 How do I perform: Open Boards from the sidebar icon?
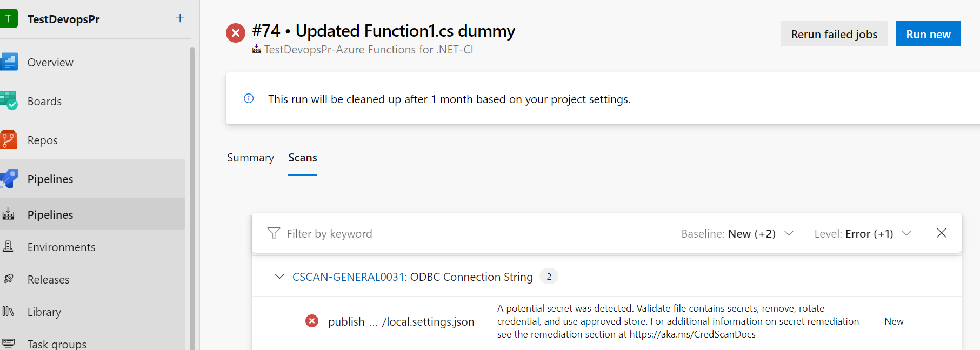[x=9, y=101]
